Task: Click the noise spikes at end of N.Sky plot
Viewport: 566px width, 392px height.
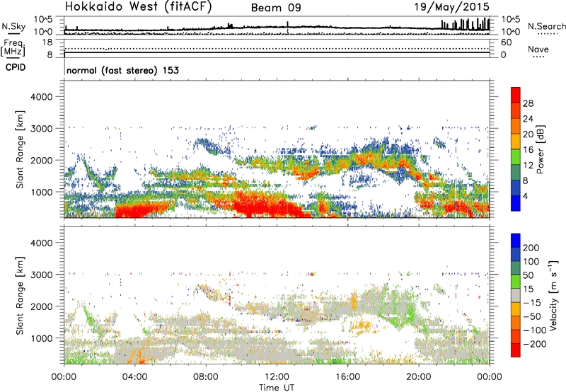Action: tap(466, 24)
